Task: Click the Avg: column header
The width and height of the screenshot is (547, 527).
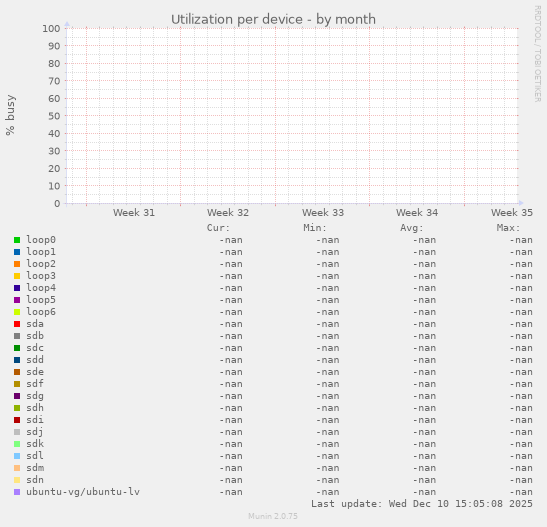Action: pyautogui.click(x=412, y=228)
